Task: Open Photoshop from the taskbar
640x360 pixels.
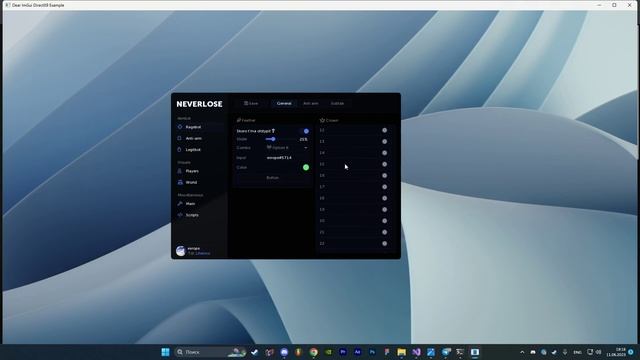Action: click(x=372, y=352)
